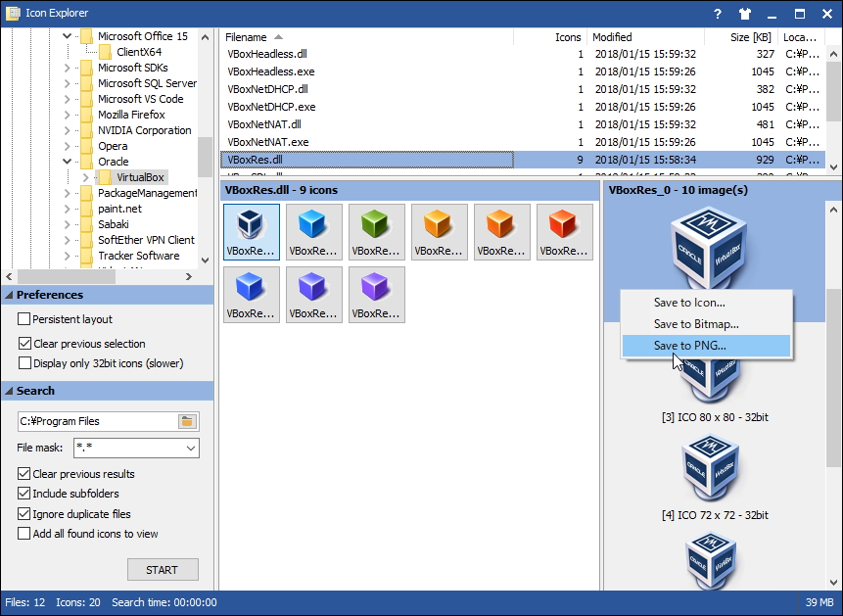Screen dimensions: 843x616
Task: Collapse the Search section
Action: click(x=9, y=391)
